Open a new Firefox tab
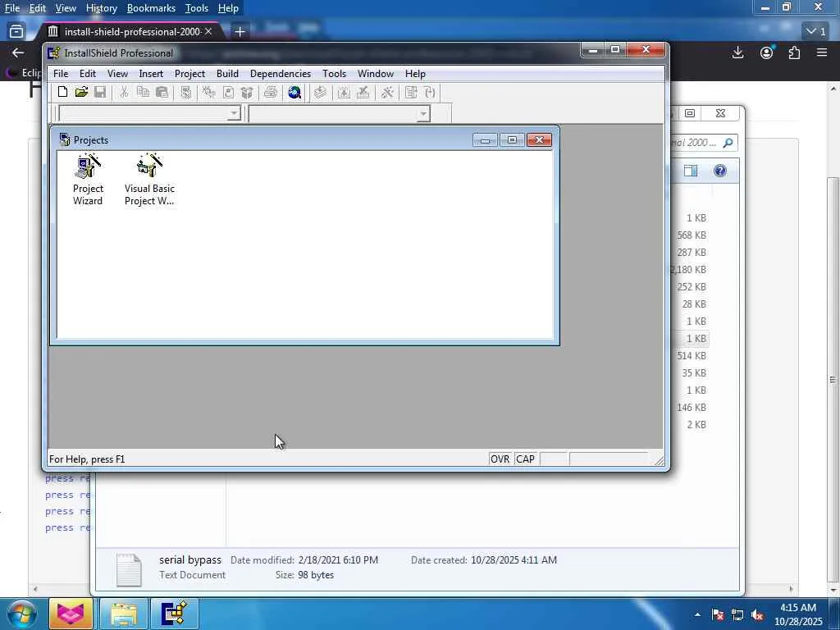This screenshot has height=630, width=840. 240,32
